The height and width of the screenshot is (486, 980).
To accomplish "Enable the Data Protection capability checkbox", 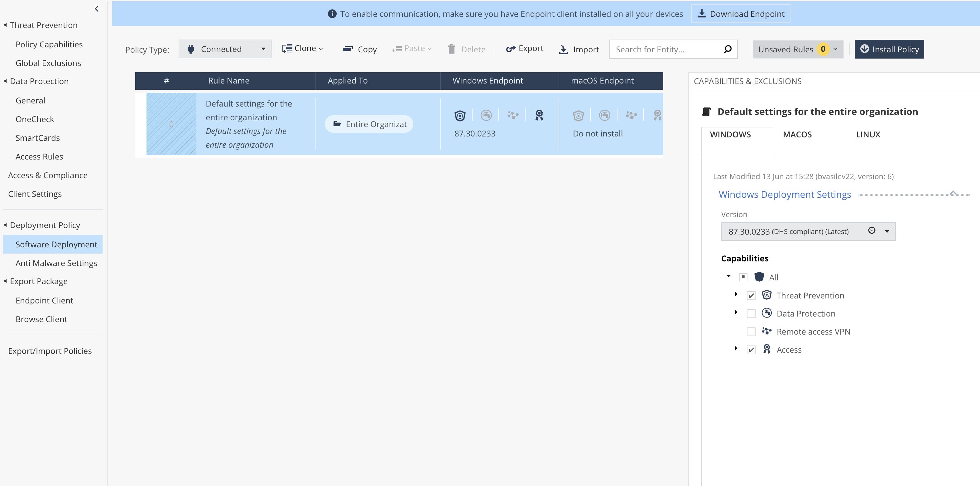I will click(751, 314).
